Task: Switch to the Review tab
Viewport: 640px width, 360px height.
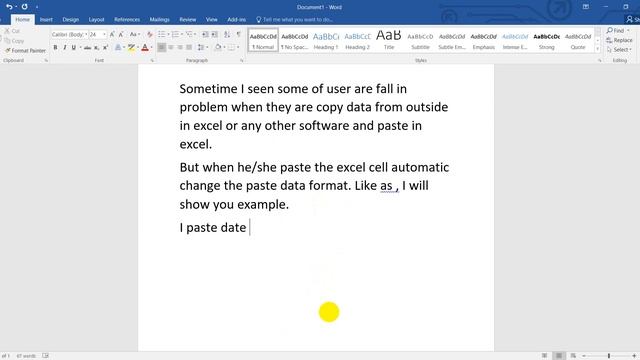Action: pos(188,20)
